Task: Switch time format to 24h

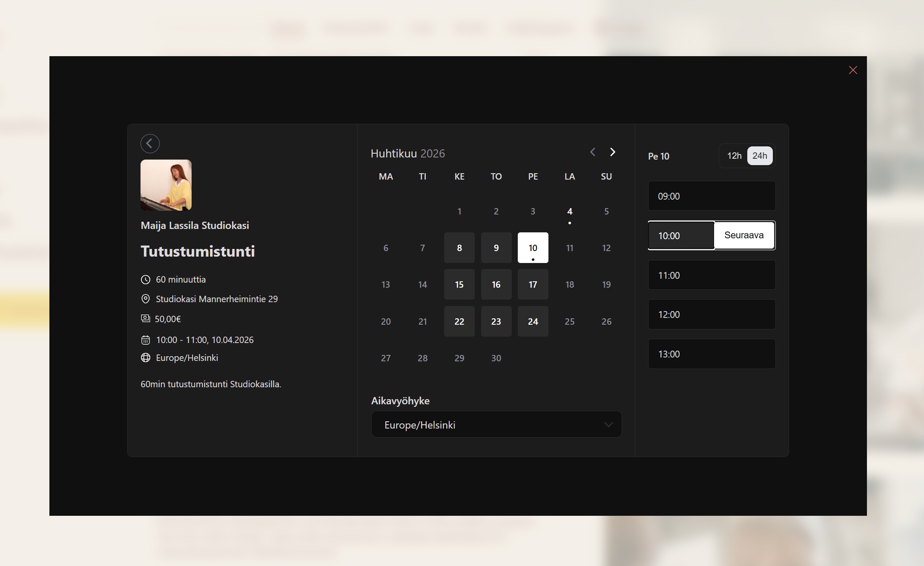Action: point(759,156)
